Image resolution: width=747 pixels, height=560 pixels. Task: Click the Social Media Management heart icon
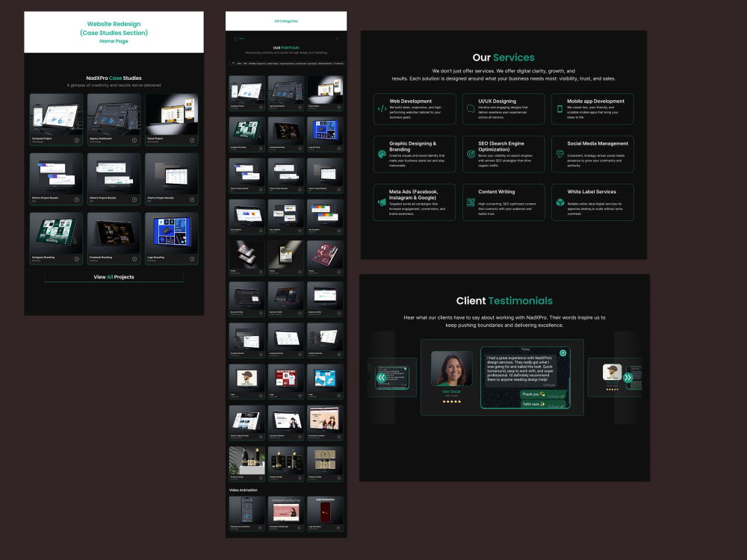point(560,154)
